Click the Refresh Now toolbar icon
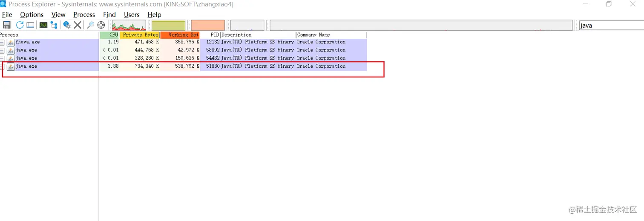 pos(20,25)
